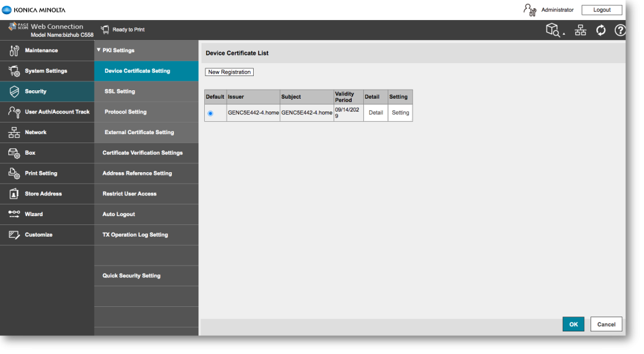Click the Model Name bizhub C558 text
This screenshot has height=354, width=644.
point(62,35)
